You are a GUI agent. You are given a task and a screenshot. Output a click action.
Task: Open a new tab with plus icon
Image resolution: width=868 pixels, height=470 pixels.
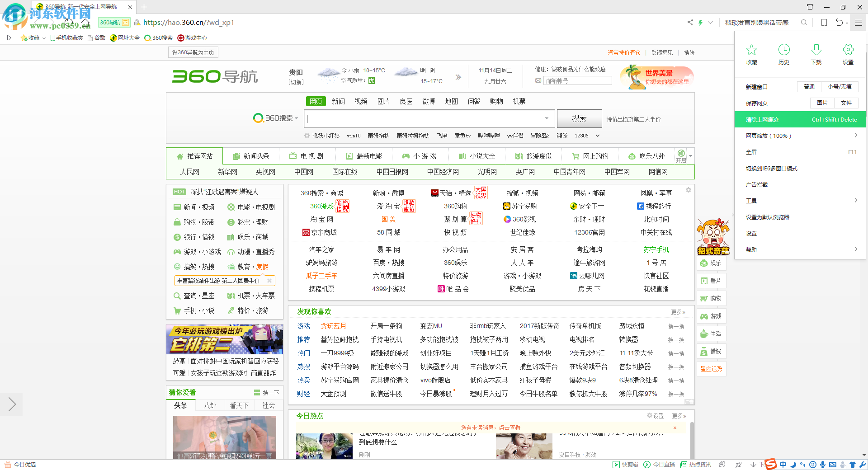click(x=144, y=7)
